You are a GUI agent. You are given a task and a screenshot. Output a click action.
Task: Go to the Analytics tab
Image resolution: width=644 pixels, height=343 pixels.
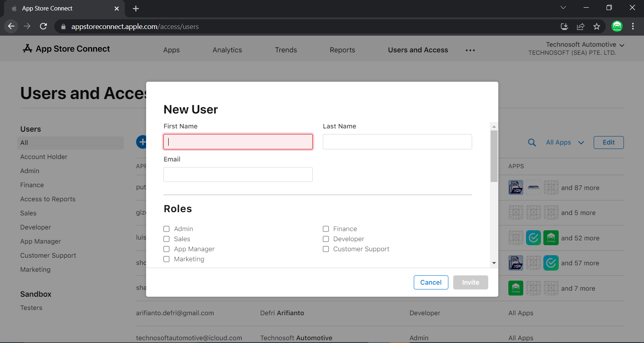227,50
